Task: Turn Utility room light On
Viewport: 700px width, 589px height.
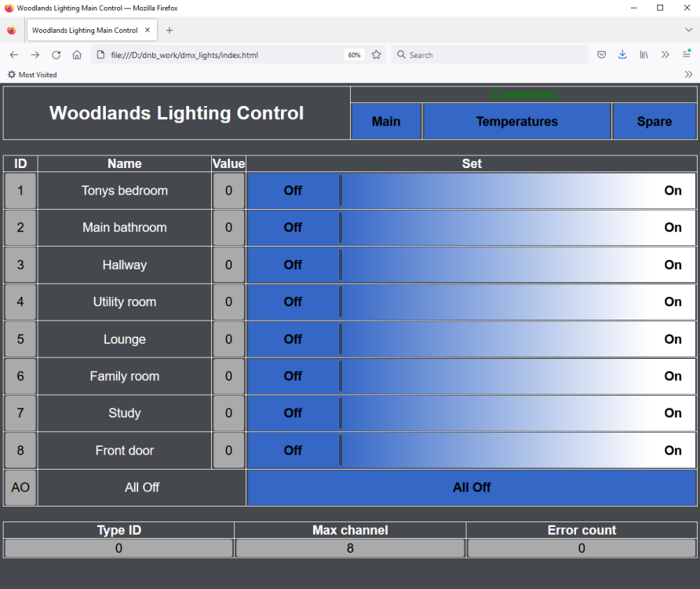Action: click(673, 302)
